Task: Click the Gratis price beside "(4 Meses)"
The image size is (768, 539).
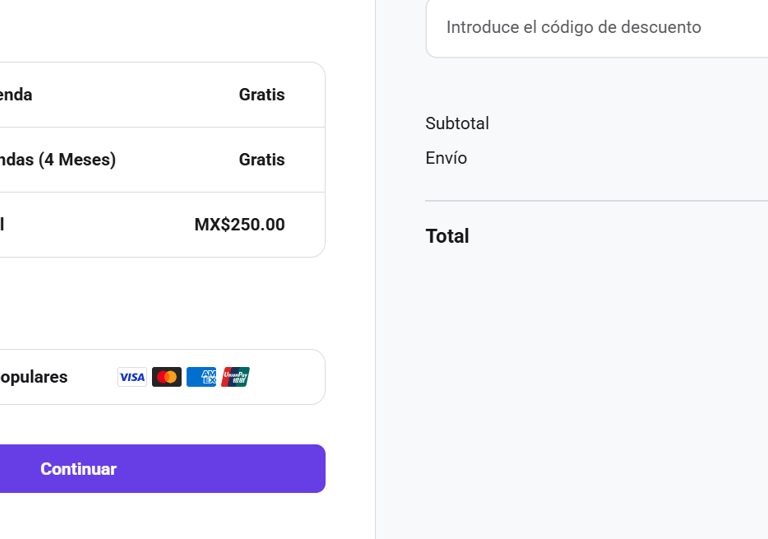Action: [x=261, y=160]
